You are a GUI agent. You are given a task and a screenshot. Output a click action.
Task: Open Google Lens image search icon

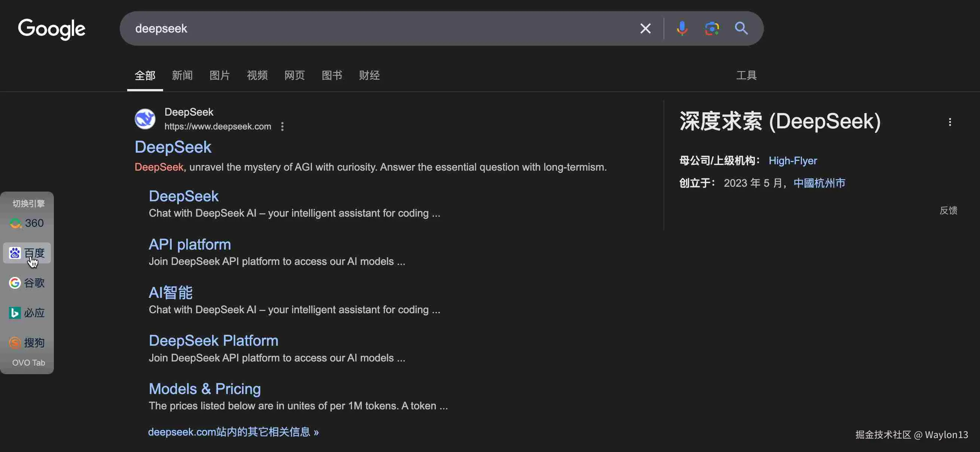[x=711, y=28]
